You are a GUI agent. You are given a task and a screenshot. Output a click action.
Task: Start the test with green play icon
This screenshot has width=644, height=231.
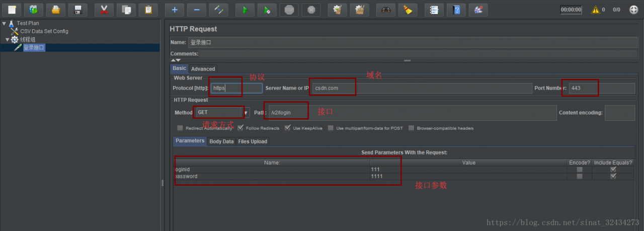[x=245, y=10]
